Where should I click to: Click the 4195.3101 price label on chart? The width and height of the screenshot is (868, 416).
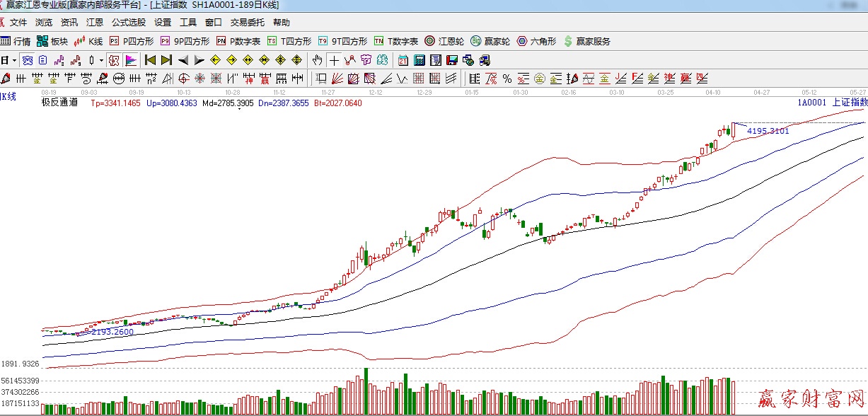[x=768, y=131]
